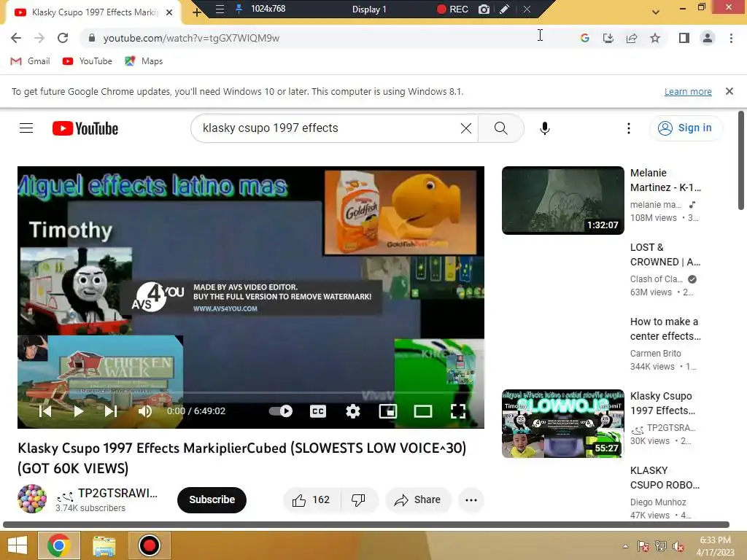
Task: Open Chrome side panel
Action: (684, 38)
